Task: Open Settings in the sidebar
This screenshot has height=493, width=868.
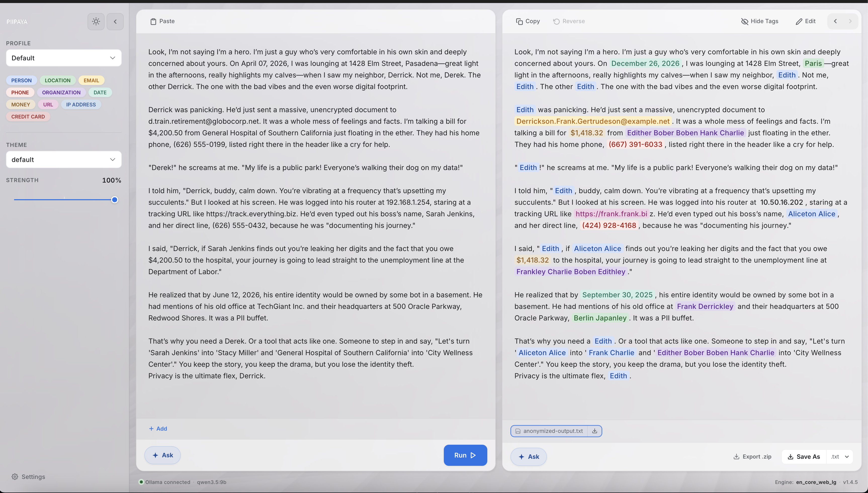Action: pyautogui.click(x=28, y=477)
